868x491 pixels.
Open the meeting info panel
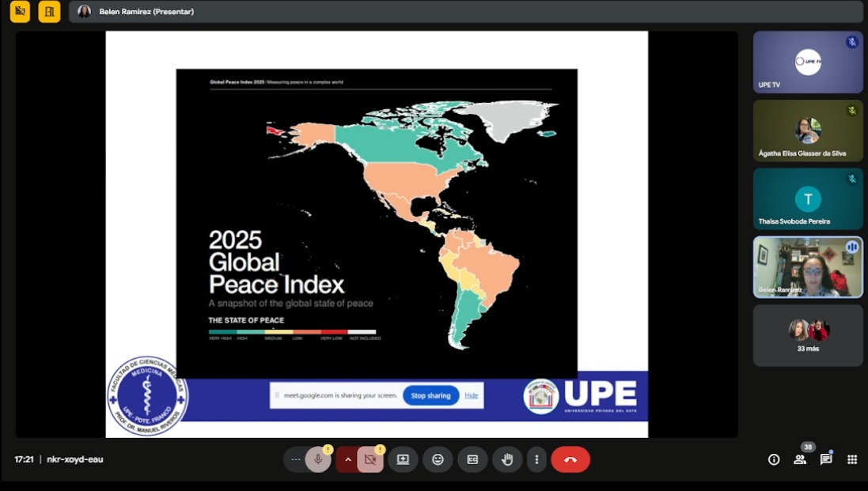pyautogui.click(x=773, y=459)
